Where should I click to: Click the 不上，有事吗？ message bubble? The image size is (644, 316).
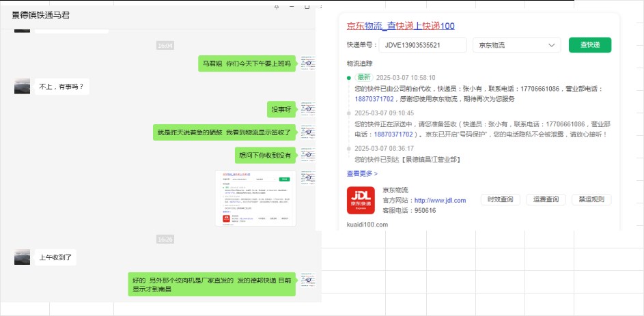[61, 87]
